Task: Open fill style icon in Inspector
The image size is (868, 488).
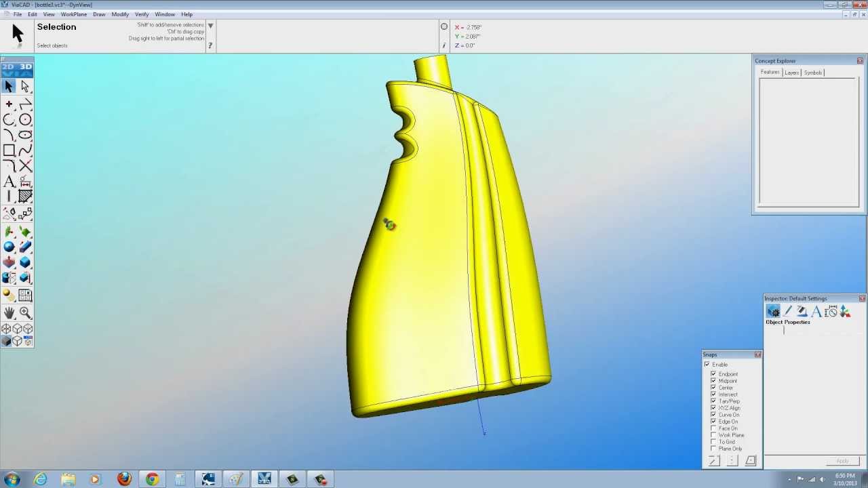Action: (802, 311)
